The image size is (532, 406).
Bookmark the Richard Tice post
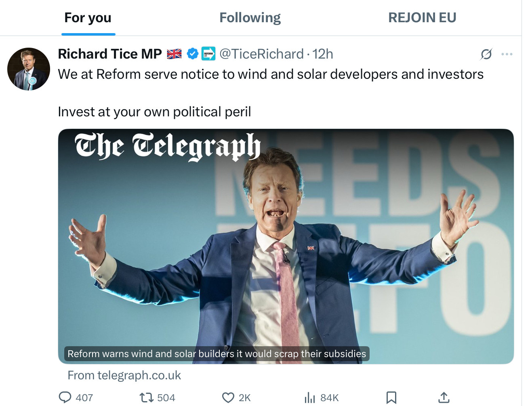[391, 398]
